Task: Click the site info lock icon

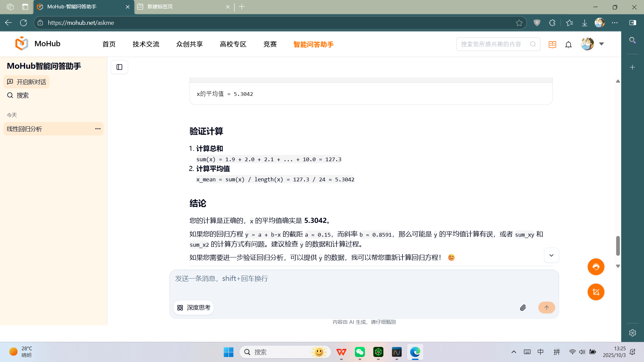Action: (x=40, y=23)
